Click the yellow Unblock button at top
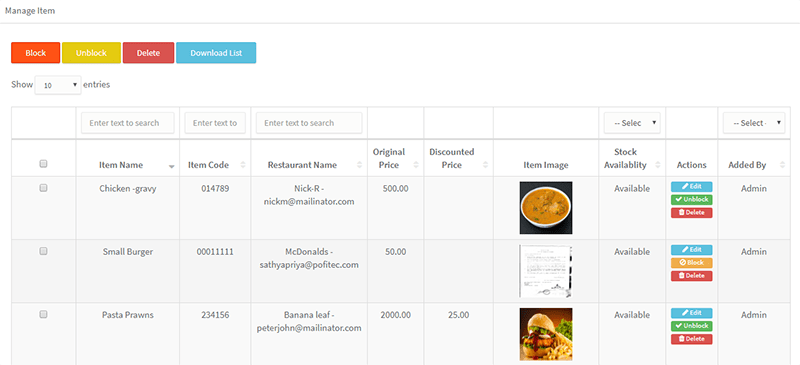 coord(91,53)
